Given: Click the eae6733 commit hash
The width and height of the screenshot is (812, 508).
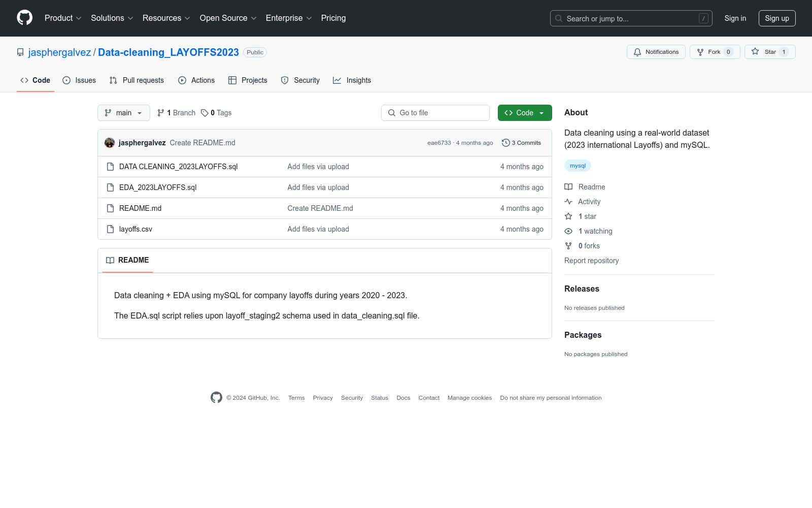Looking at the screenshot, I should (439, 143).
